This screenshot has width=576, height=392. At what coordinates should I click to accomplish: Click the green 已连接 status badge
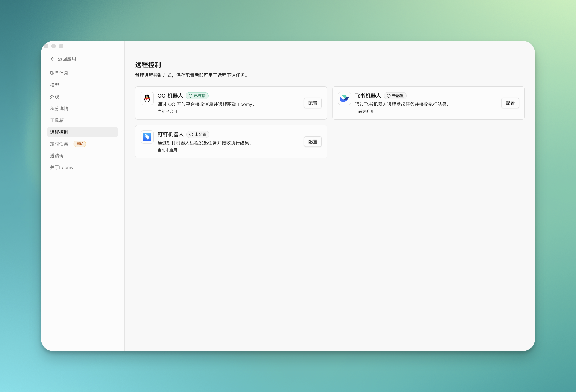197,96
